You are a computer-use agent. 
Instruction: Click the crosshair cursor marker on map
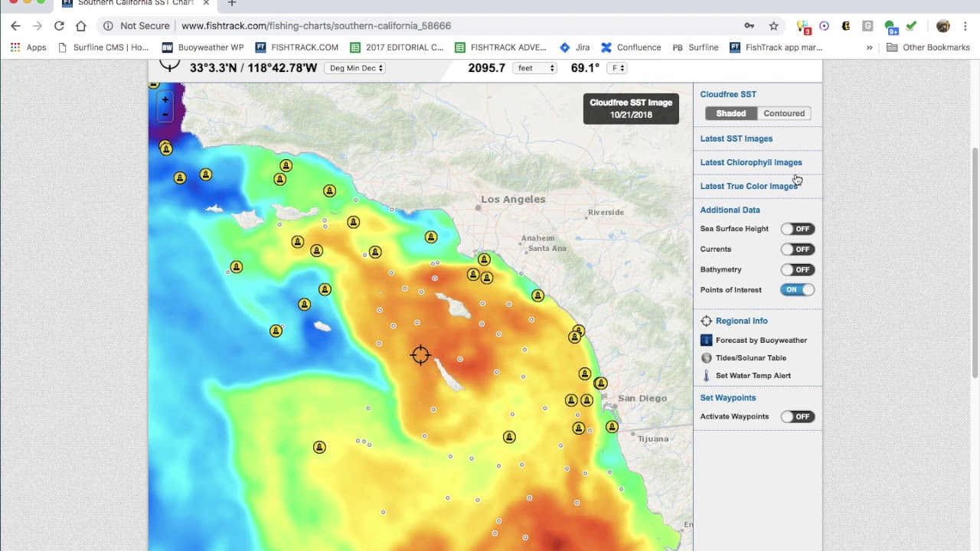pyautogui.click(x=420, y=355)
